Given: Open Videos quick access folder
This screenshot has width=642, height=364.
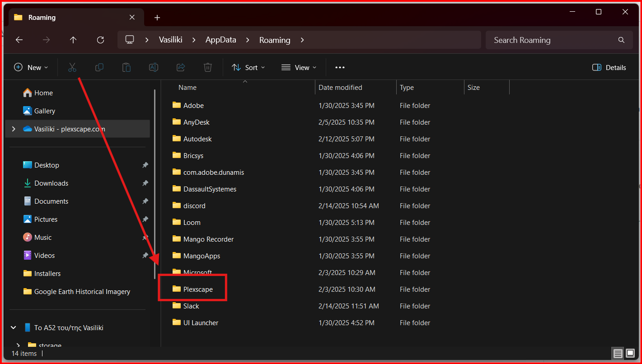Looking at the screenshot, I should (39, 255).
